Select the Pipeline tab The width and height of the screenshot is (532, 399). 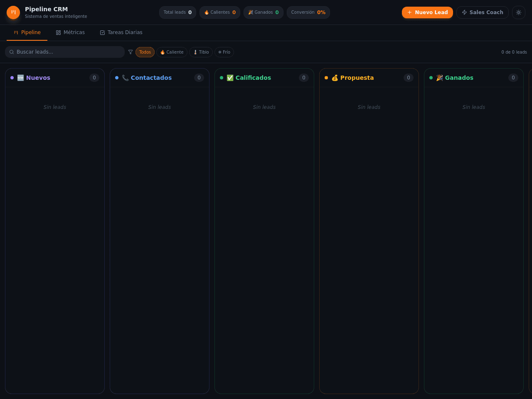(x=27, y=32)
